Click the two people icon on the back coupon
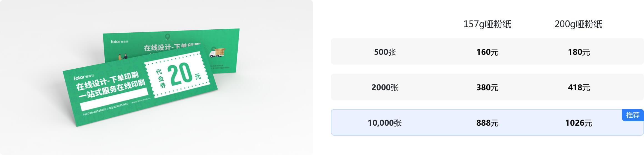The height and width of the screenshot is (155, 644). [122, 57]
